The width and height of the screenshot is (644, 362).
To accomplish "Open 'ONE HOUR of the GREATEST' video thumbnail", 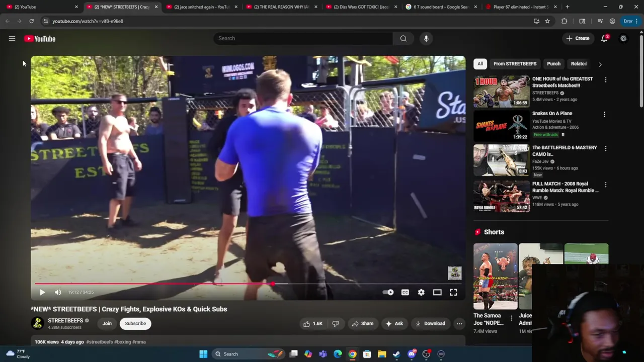I will point(502,92).
